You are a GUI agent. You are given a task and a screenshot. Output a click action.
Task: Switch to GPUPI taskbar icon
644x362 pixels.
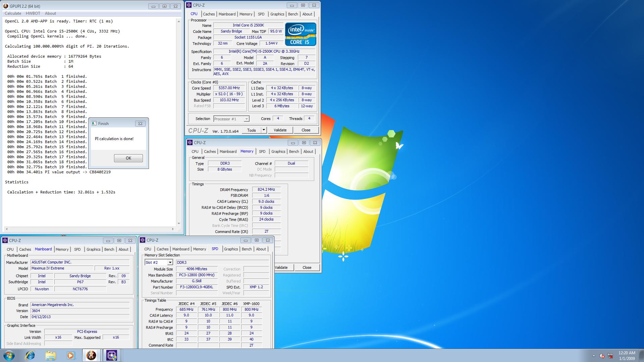(91, 355)
